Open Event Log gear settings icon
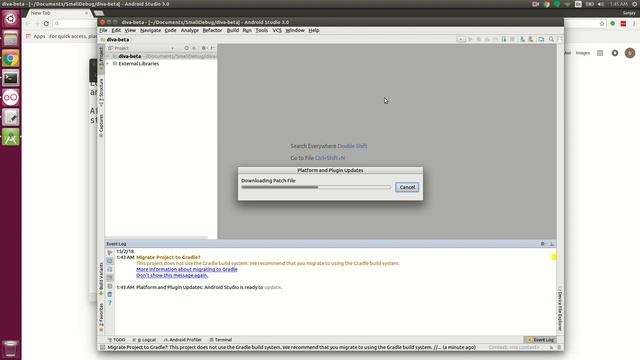This screenshot has height=360, width=640. pyautogui.click(x=543, y=244)
